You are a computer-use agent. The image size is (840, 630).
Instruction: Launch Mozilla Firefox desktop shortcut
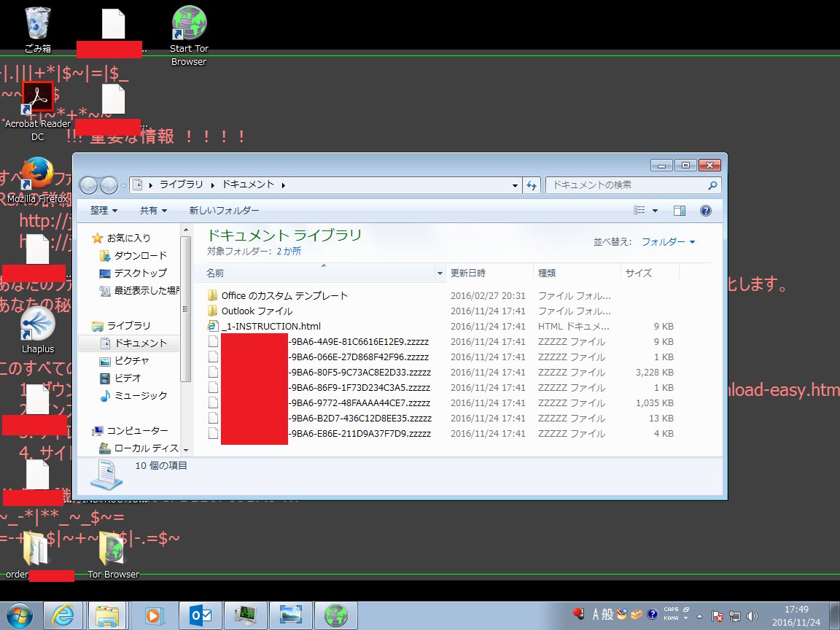pyautogui.click(x=37, y=180)
